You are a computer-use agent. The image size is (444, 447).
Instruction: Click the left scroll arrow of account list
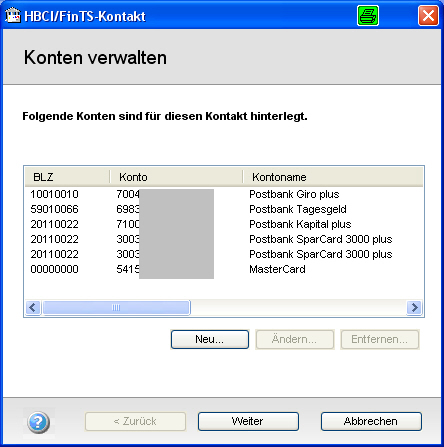pyautogui.click(x=33, y=307)
